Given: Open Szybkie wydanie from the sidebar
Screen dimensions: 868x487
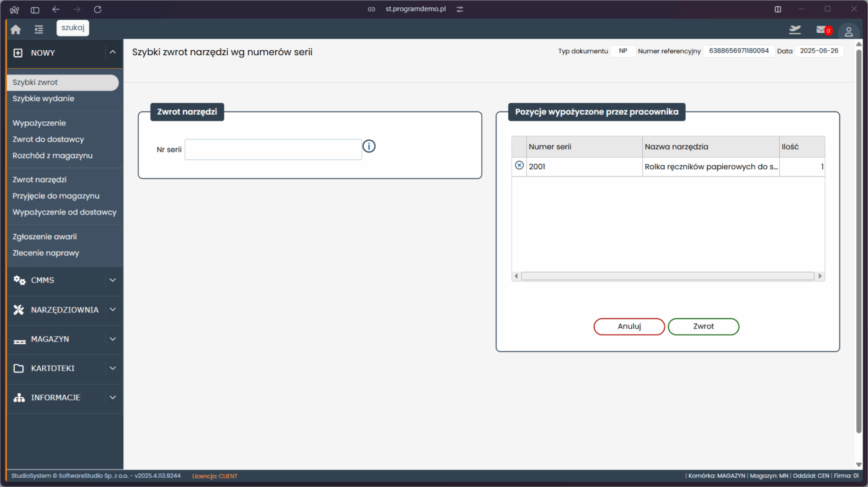Looking at the screenshot, I should coord(43,99).
